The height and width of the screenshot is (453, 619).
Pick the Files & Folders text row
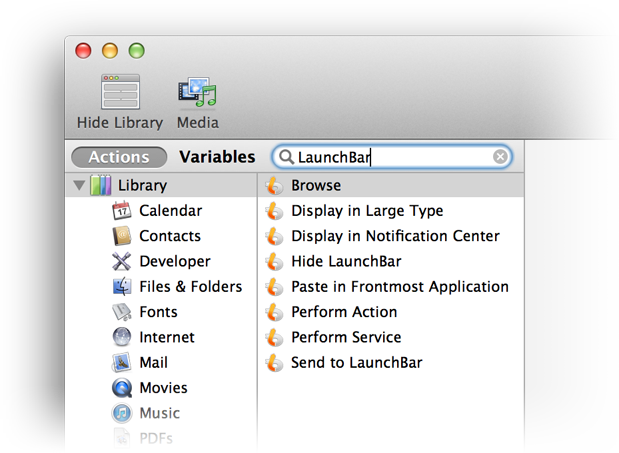pyautogui.click(x=191, y=286)
